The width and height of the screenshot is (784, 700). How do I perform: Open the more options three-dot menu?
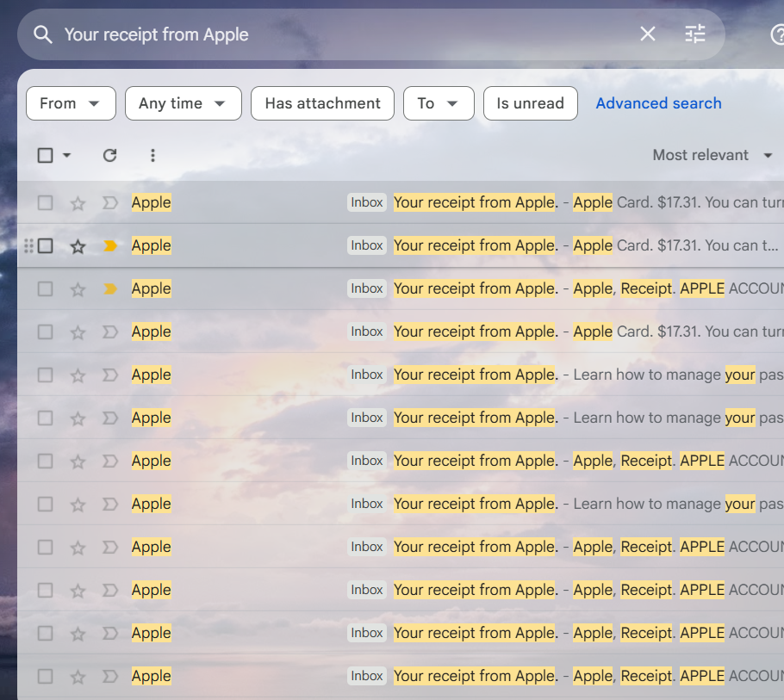pyautogui.click(x=152, y=155)
